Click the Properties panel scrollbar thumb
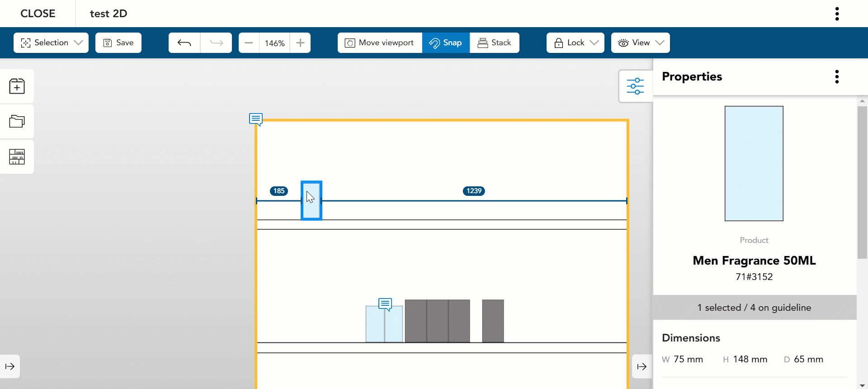Image resolution: width=868 pixels, height=389 pixels. [862, 182]
